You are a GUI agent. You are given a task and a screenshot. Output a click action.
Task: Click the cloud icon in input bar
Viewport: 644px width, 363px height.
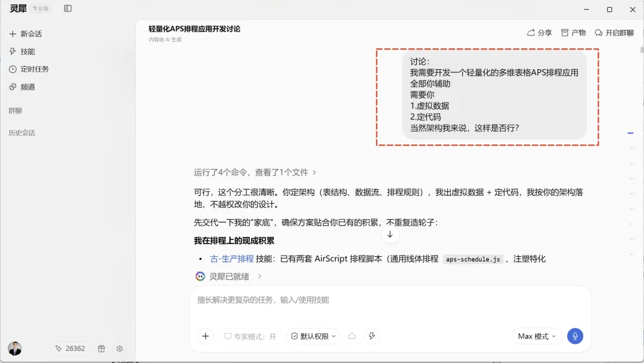click(352, 336)
